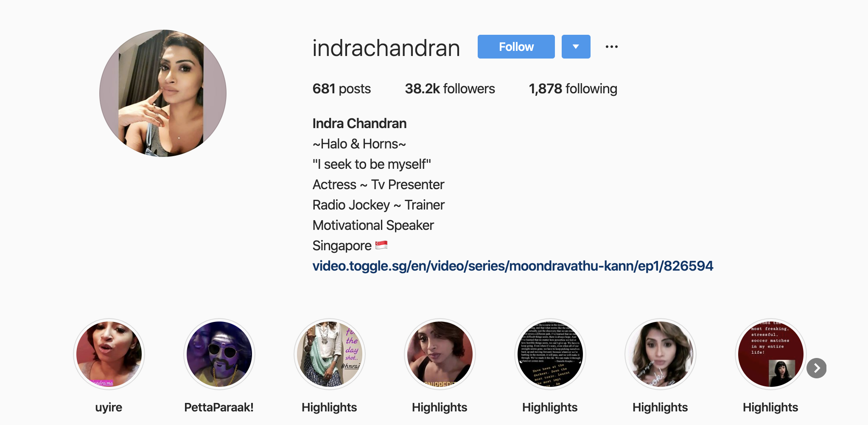Image resolution: width=868 pixels, height=425 pixels.
Task: View the 1,878 following list
Action: tap(573, 89)
